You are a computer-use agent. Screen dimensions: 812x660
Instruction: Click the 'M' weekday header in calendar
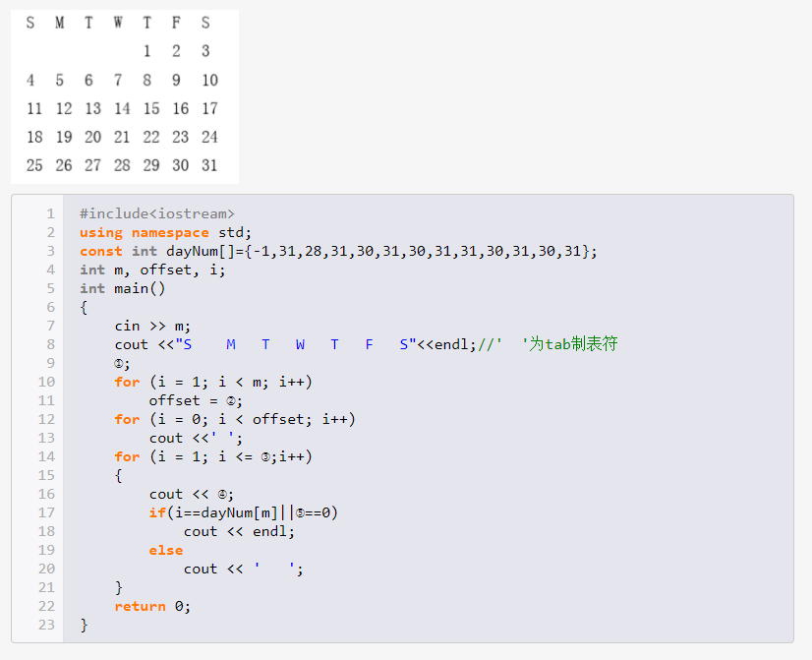tap(60, 23)
